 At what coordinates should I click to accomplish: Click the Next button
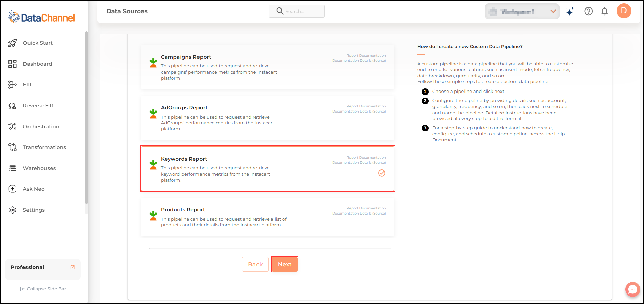click(285, 264)
